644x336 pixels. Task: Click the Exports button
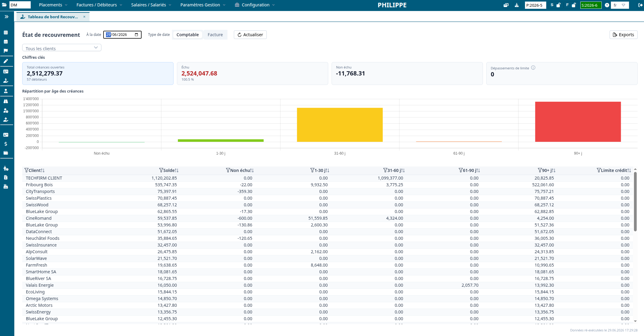coord(623,35)
